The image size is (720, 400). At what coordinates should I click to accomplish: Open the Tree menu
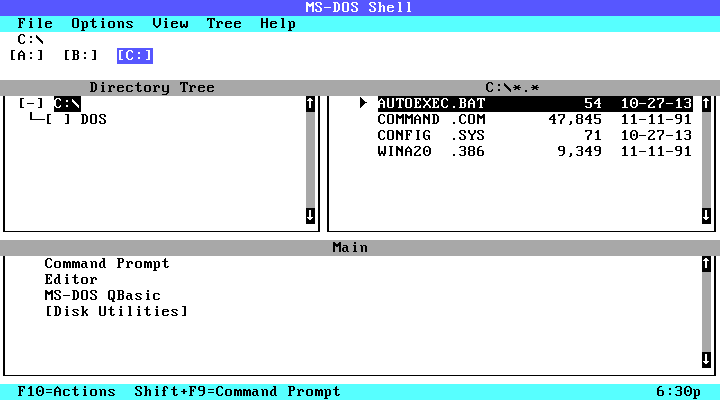(x=224, y=23)
